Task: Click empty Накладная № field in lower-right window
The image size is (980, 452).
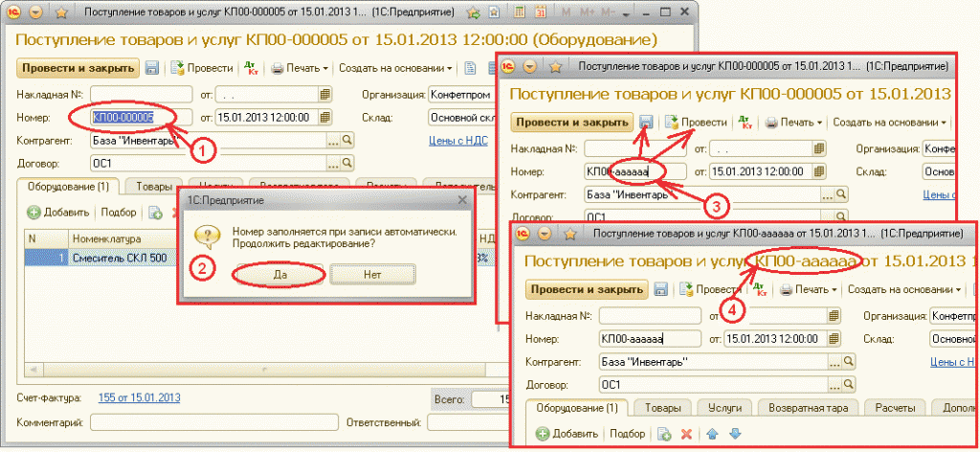Action: click(650, 316)
